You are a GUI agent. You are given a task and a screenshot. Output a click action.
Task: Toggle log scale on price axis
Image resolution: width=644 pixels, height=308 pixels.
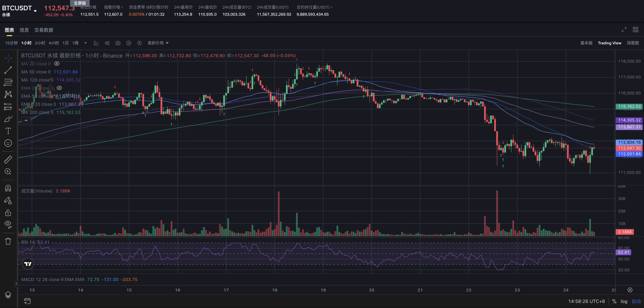(x=624, y=301)
